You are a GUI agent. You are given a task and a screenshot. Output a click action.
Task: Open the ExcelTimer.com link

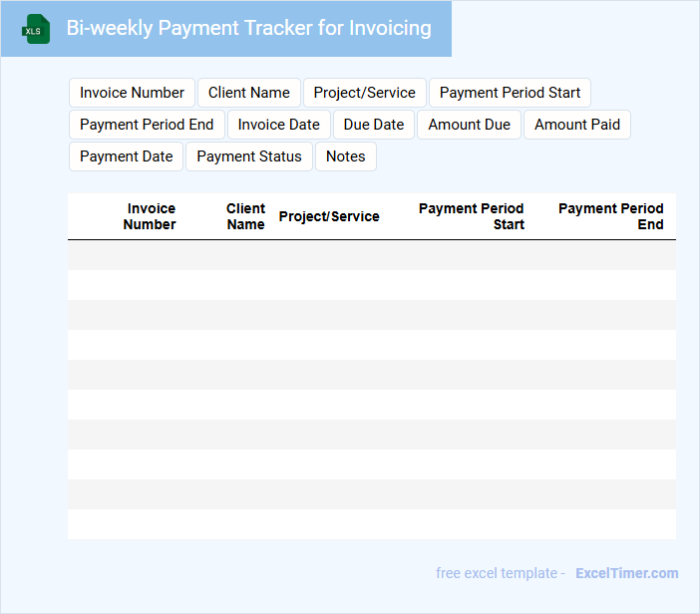pos(627,573)
